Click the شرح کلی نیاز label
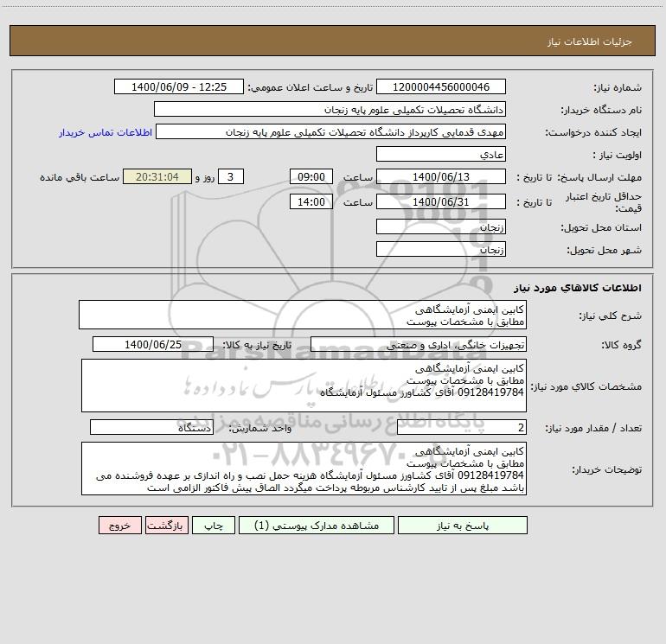This screenshot has width=666, height=644. click(611, 316)
